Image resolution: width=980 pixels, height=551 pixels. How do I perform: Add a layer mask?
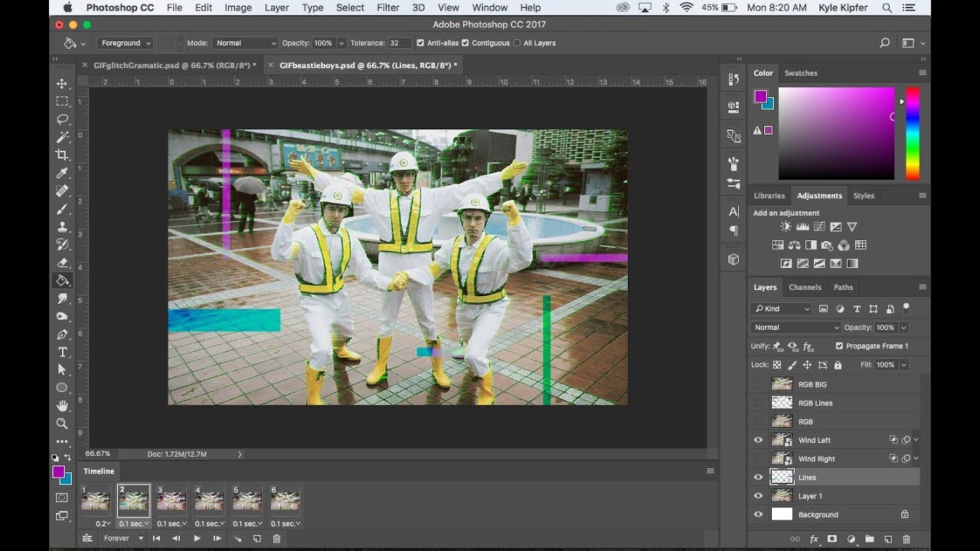[x=832, y=540]
